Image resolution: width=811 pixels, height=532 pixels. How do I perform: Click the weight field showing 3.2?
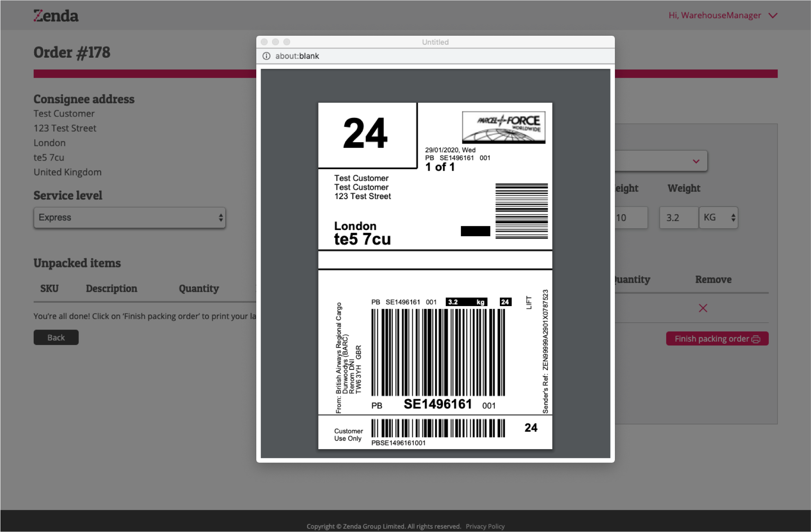678,217
